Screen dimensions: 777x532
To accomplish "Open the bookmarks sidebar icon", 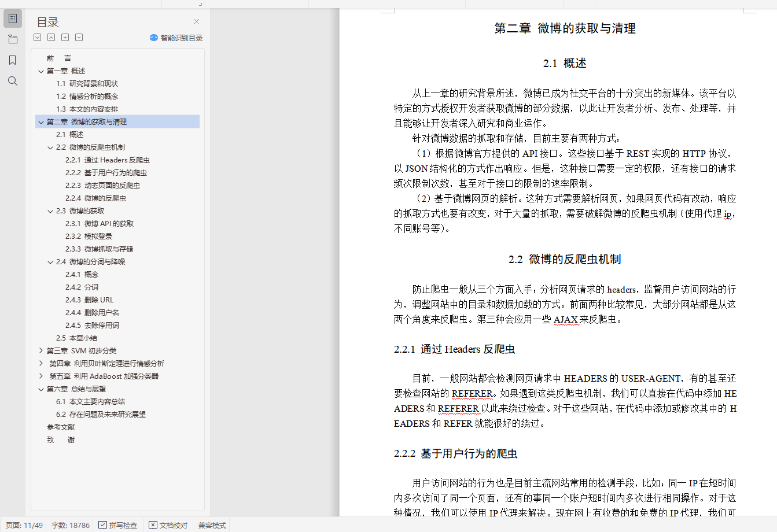I will coord(13,60).
